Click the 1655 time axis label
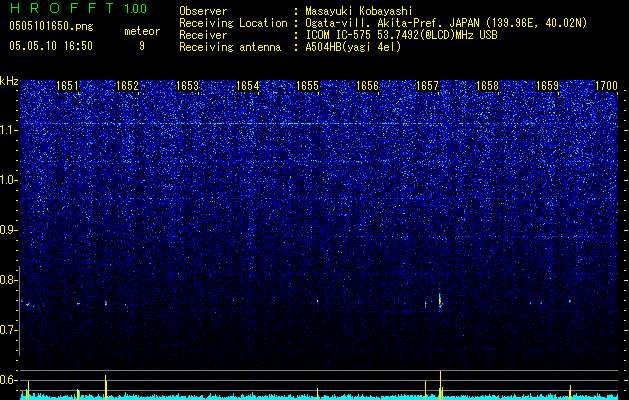 [307, 86]
